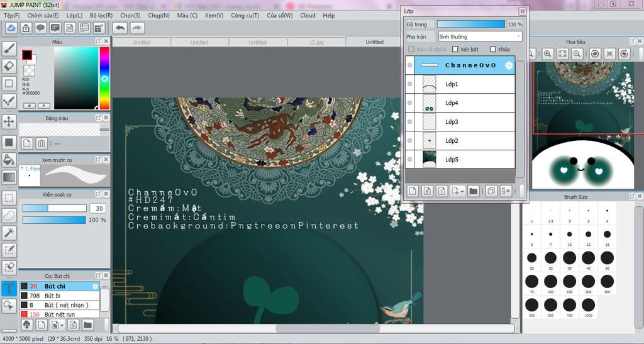Click the Undo arrow button
The height and width of the screenshot is (344, 644).
click(x=120, y=28)
